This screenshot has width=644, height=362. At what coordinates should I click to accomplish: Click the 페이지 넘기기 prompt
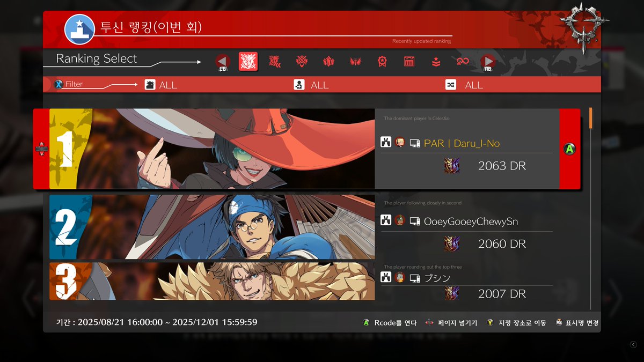451,323
